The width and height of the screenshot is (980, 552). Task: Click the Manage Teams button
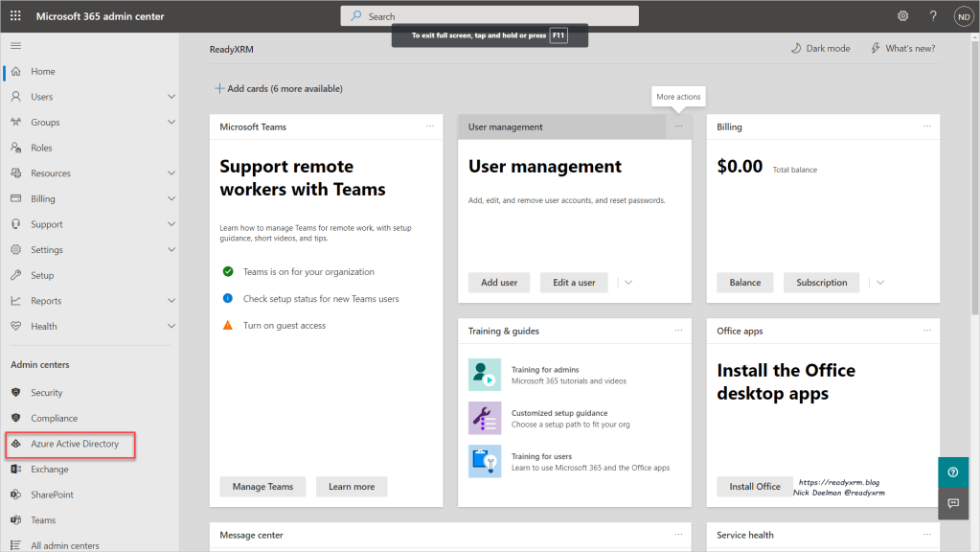click(x=262, y=487)
